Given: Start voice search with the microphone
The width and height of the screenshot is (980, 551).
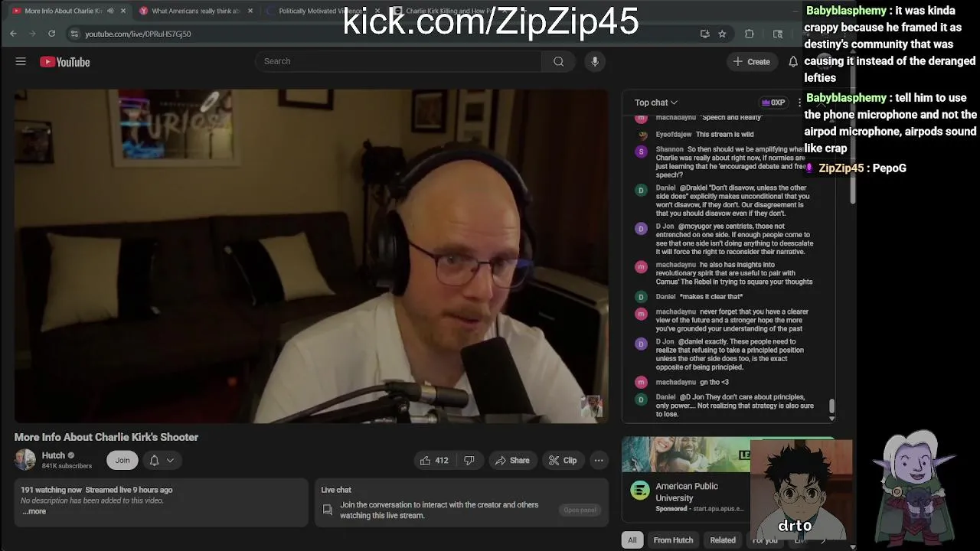Looking at the screenshot, I should (595, 61).
